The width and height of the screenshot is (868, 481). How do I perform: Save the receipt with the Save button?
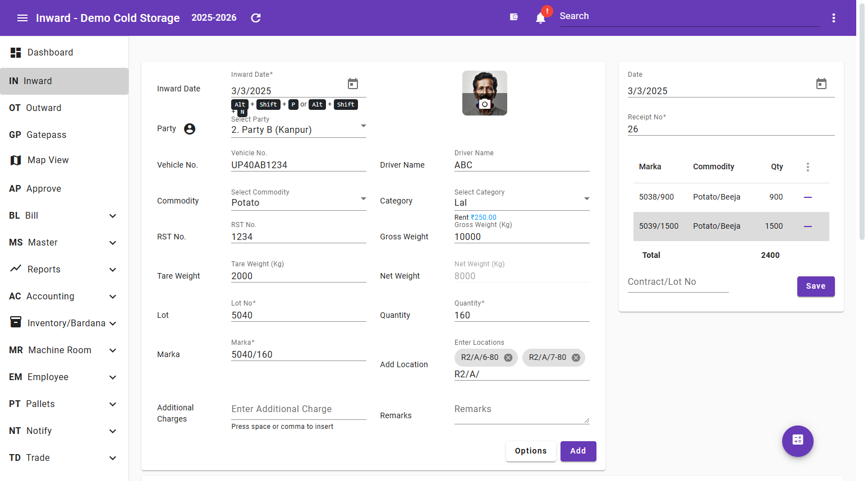[x=816, y=286]
